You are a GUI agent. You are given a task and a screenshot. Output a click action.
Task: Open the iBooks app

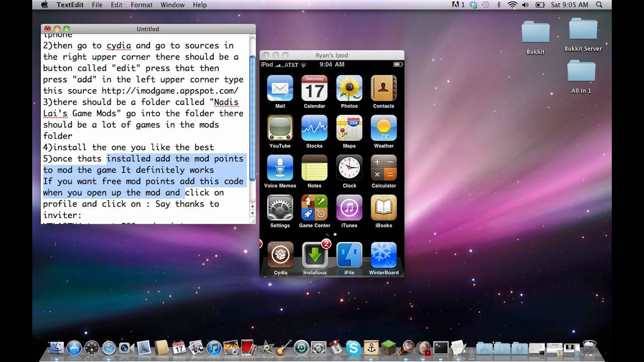coord(384,208)
